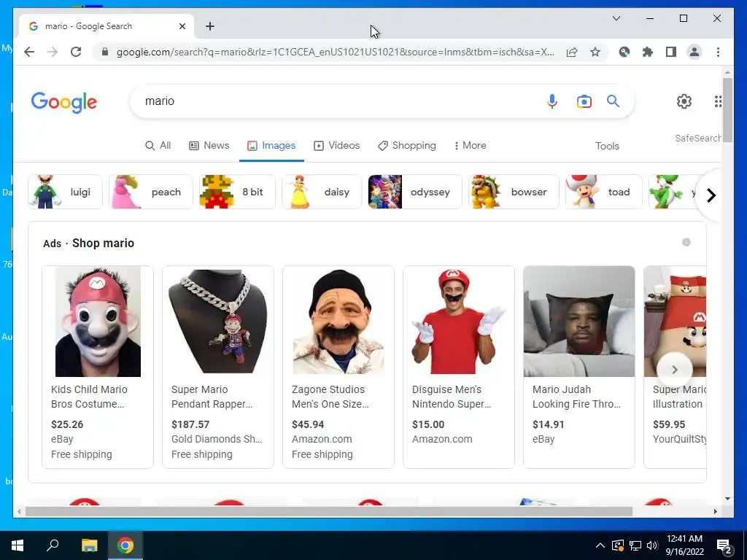This screenshot has width=747, height=560.
Task: Advance the shopping ads carousel arrow
Action: (675, 370)
